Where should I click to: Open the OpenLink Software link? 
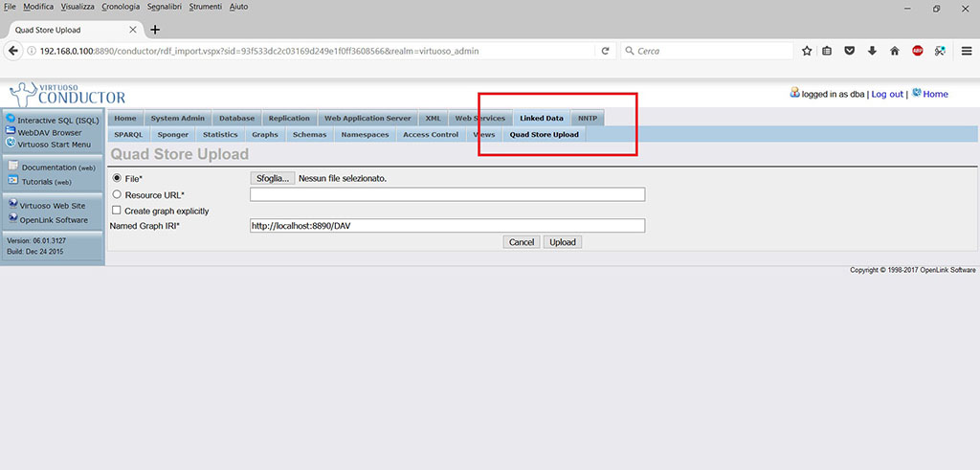pyautogui.click(x=54, y=220)
